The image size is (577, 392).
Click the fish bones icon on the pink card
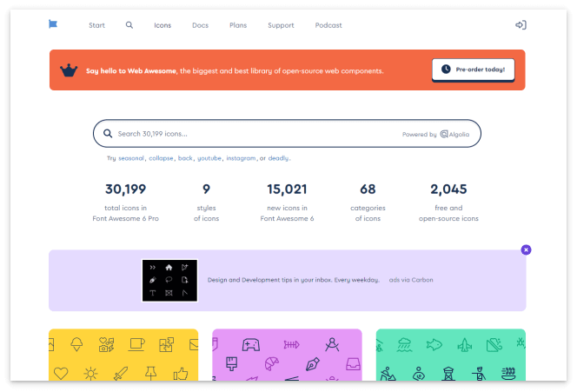click(291, 344)
